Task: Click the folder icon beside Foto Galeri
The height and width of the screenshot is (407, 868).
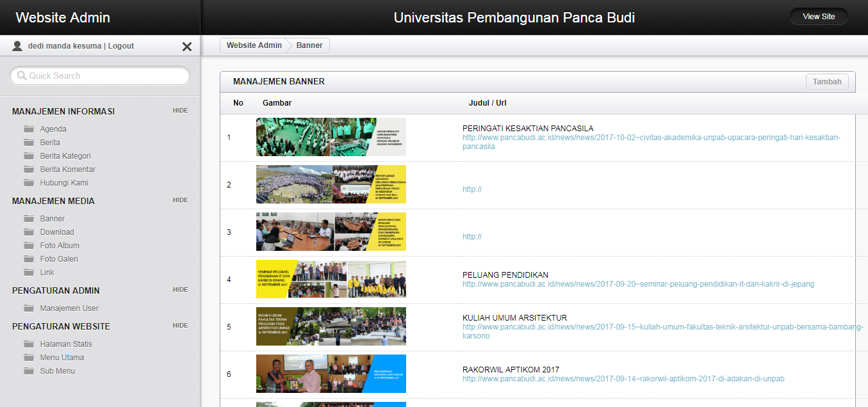Action: pyautogui.click(x=29, y=259)
